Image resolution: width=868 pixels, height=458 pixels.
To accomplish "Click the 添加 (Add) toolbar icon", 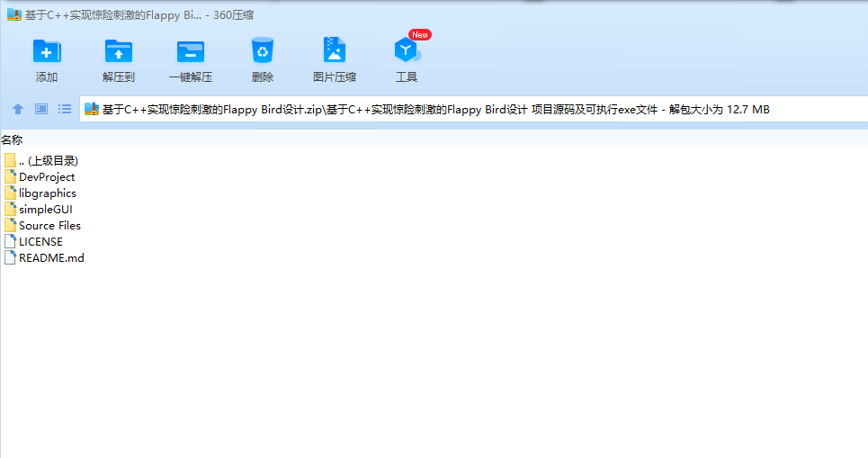I will coord(47,51).
